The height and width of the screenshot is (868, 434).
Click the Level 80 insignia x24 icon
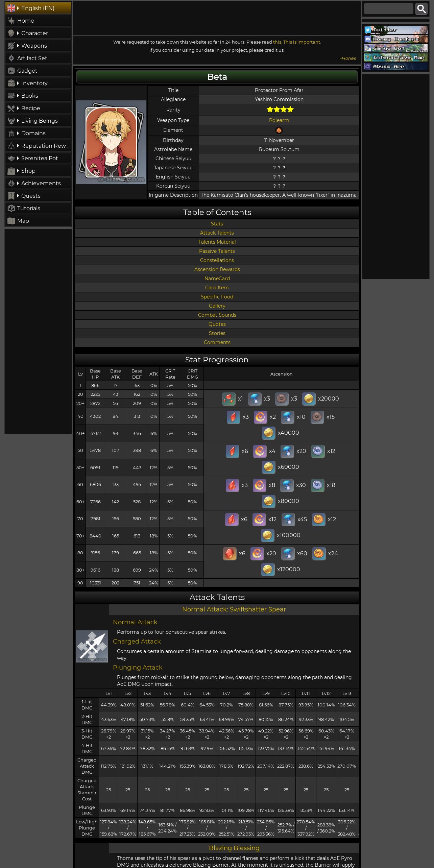click(x=319, y=554)
